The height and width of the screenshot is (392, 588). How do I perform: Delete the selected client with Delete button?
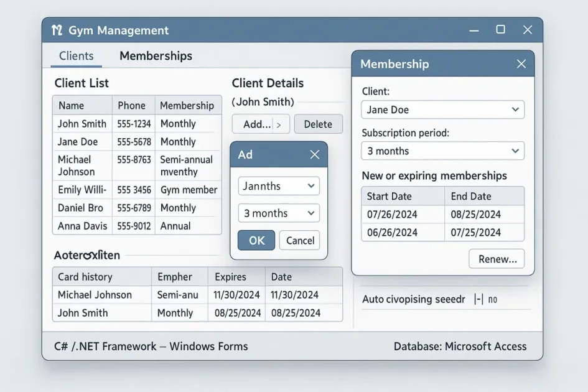(x=318, y=124)
